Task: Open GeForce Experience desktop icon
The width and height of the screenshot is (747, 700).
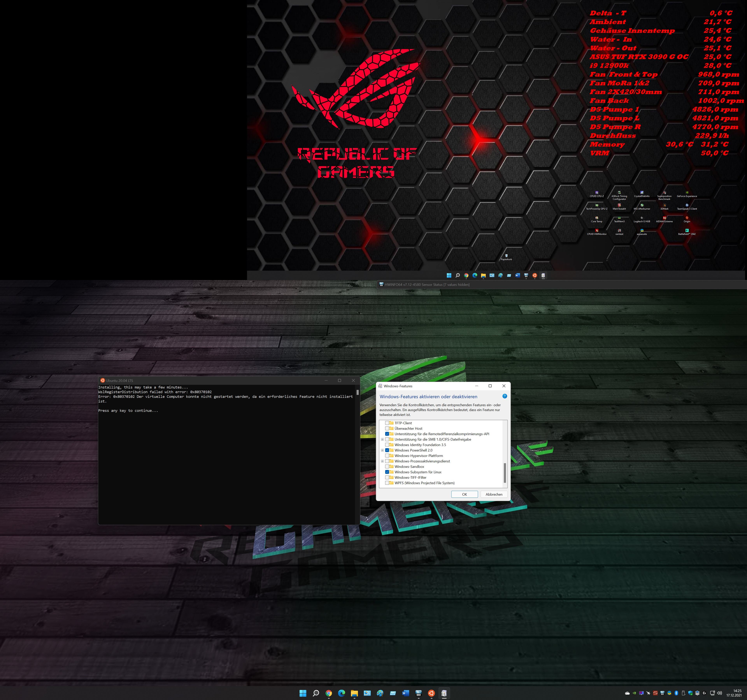Action: coord(687,194)
